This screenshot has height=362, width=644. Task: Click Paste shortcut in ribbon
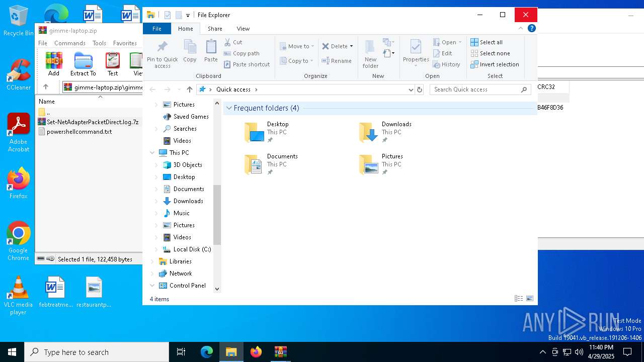(x=247, y=64)
